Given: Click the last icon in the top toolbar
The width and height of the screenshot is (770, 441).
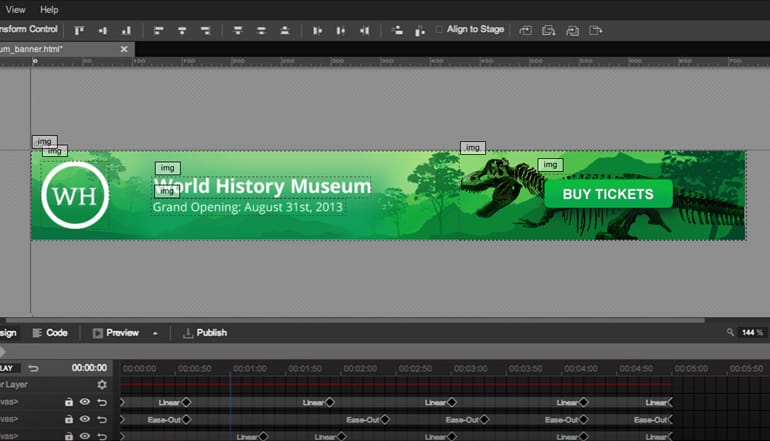Looking at the screenshot, I should (x=596, y=30).
